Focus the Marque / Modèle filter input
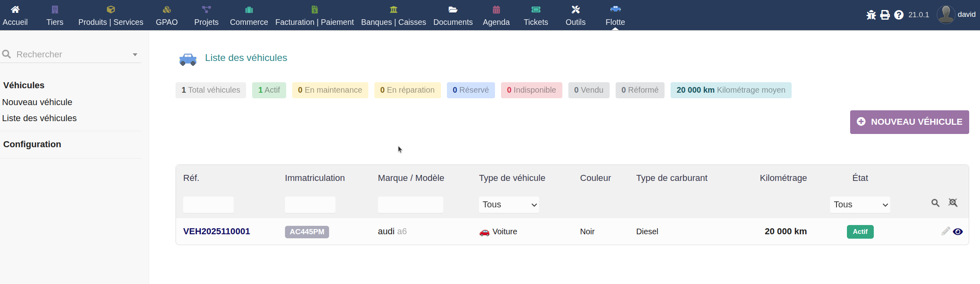Image resolution: width=980 pixels, height=284 pixels. tap(410, 205)
